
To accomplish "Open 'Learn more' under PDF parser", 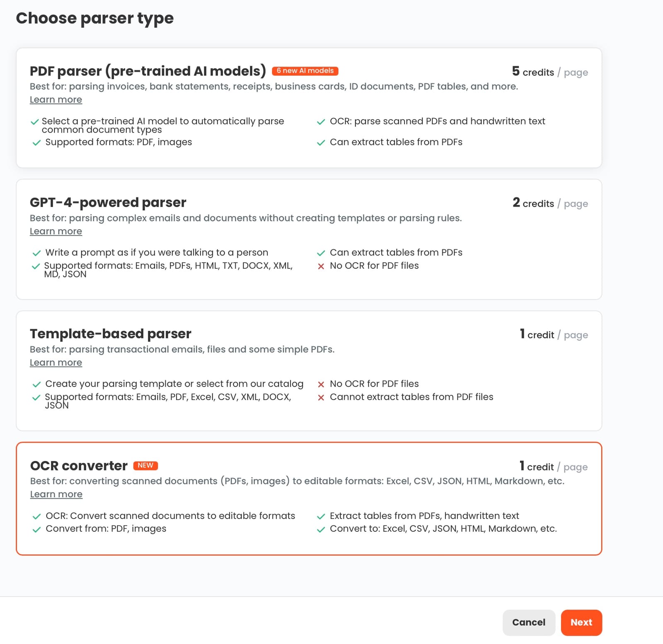I will [56, 100].
